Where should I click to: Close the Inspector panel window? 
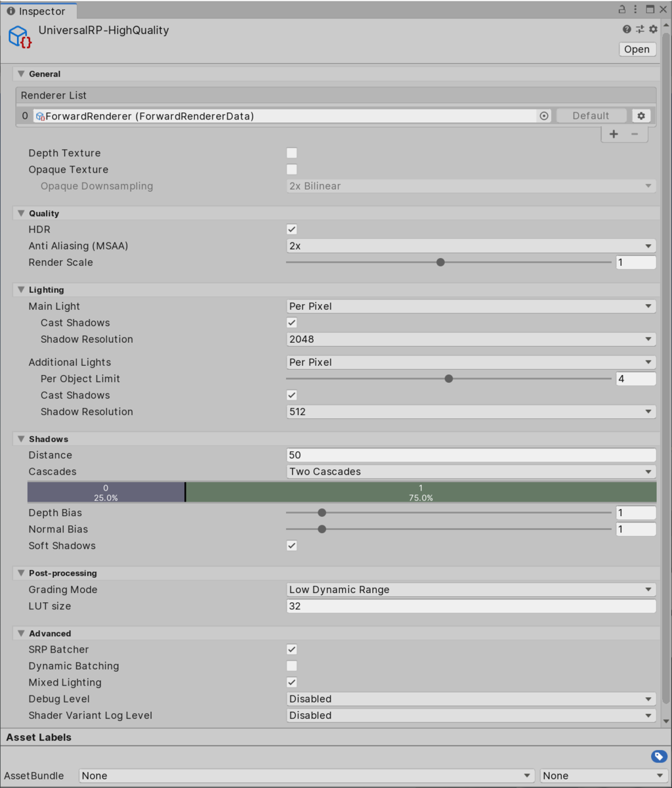coord(663,10)
